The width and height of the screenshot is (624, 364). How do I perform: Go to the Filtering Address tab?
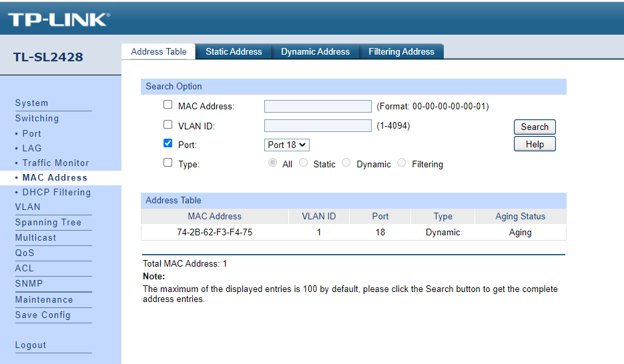401,51
